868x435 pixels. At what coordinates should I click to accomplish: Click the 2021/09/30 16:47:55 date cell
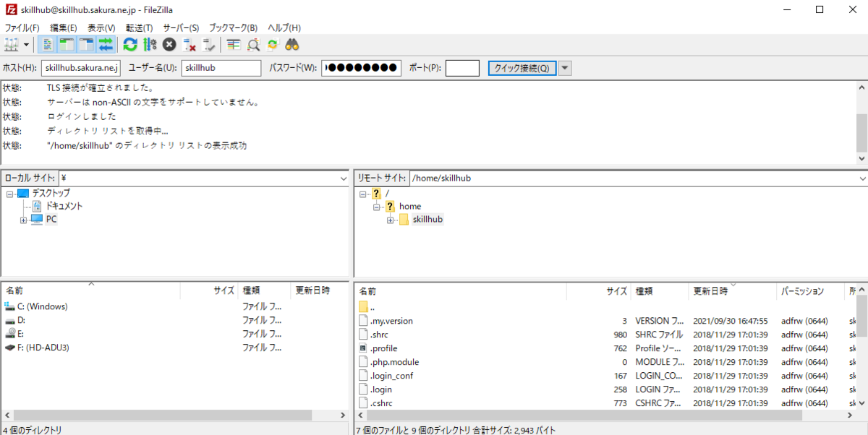pos(731,321)
